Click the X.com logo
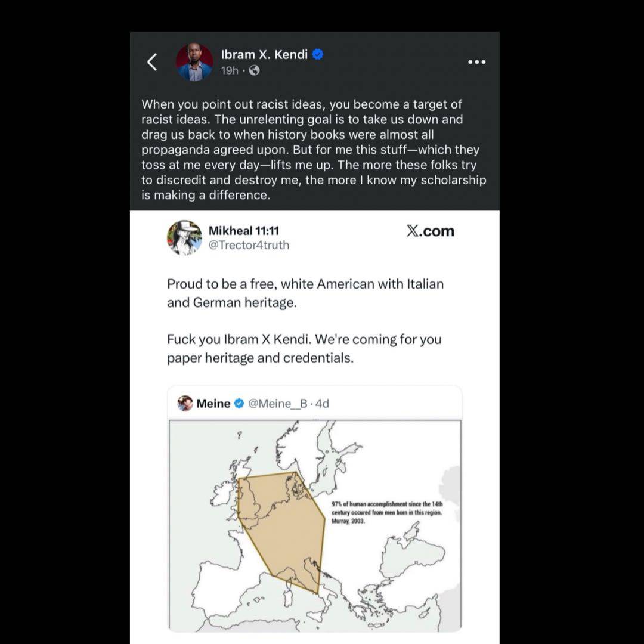Viewport: 644px width, 644px height. [x=430, y=231]
